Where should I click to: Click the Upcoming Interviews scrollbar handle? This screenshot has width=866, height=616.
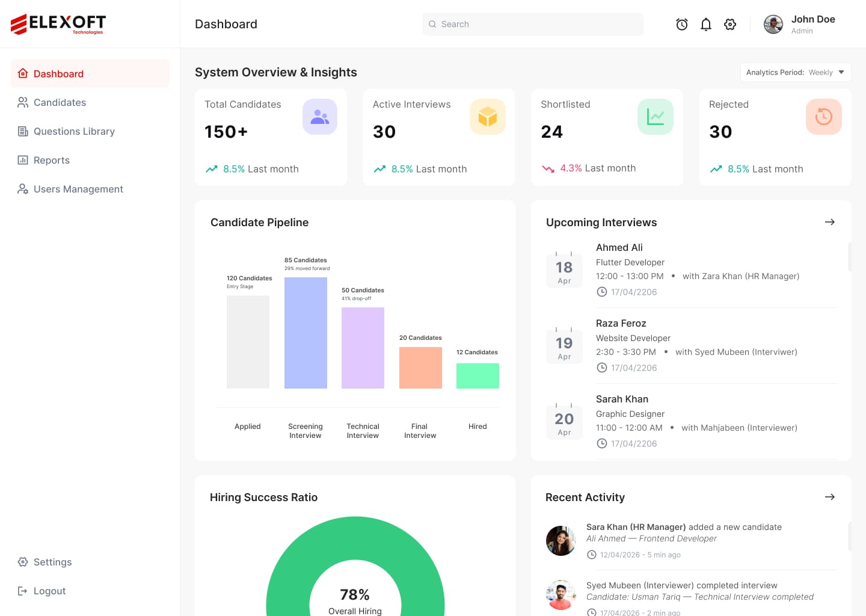(x=850, y=257)
